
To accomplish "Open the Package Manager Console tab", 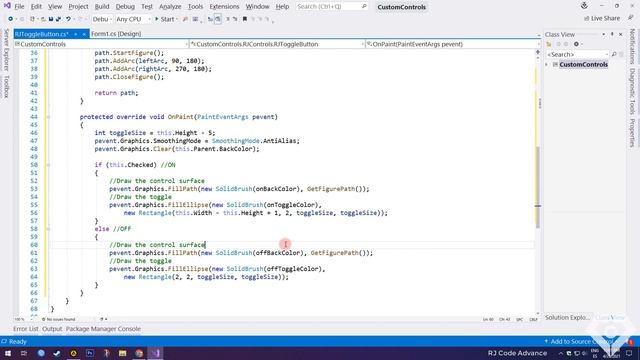I will (103, 329).
